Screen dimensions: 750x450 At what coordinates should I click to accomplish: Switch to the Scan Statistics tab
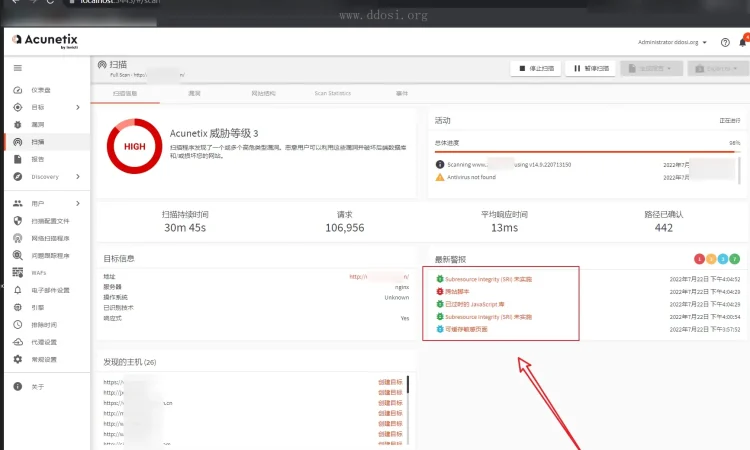click(332, 93)
